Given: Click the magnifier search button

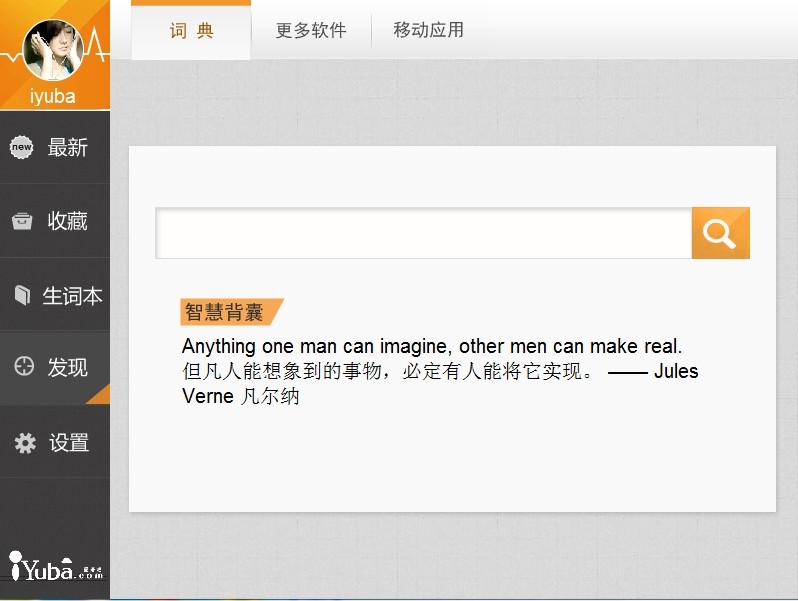Looking at the screenshot, I should [720, 233].
